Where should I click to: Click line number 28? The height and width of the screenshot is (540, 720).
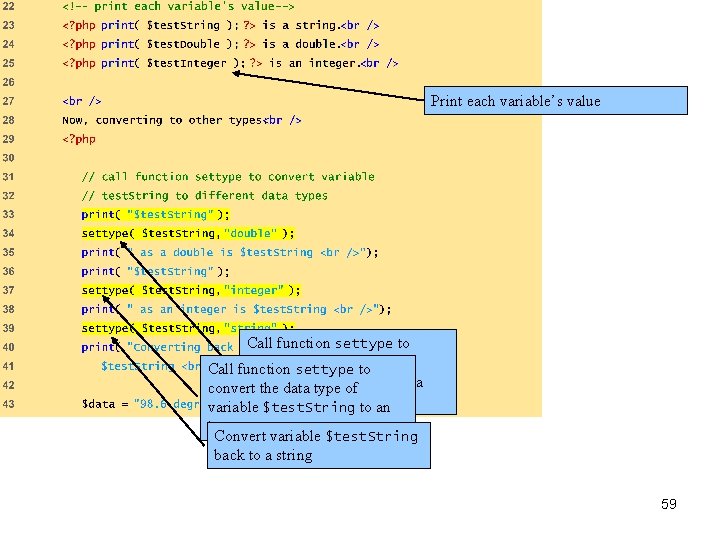pyautogui.click(x=8, y=120)
